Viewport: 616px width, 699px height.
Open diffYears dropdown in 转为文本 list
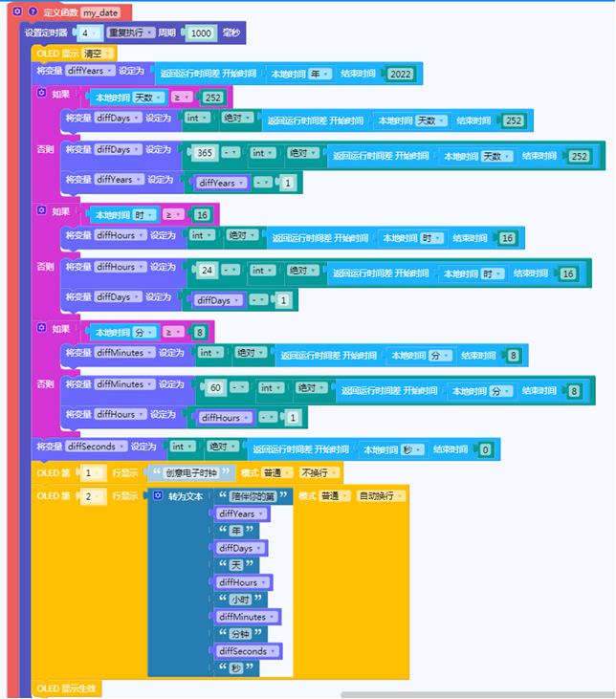click(241, 514)
